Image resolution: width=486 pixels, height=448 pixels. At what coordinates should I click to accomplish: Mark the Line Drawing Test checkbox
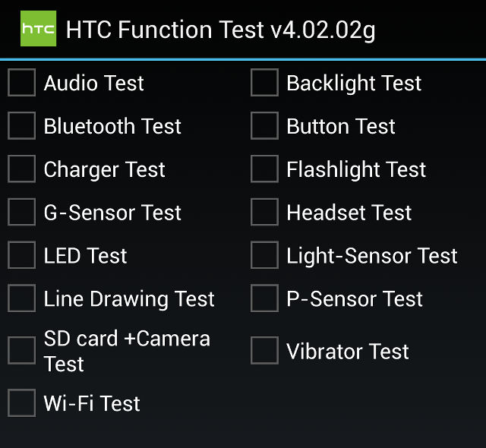click(x=22, y=299)
